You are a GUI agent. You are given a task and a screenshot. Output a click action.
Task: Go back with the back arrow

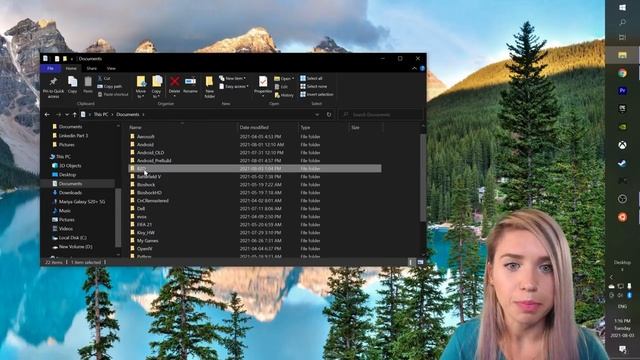point(47,115)
